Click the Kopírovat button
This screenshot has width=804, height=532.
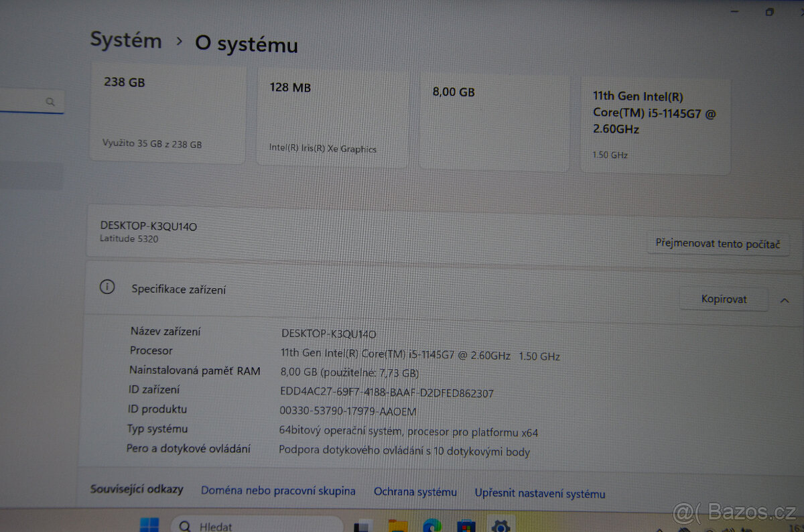tap(724, 299)
